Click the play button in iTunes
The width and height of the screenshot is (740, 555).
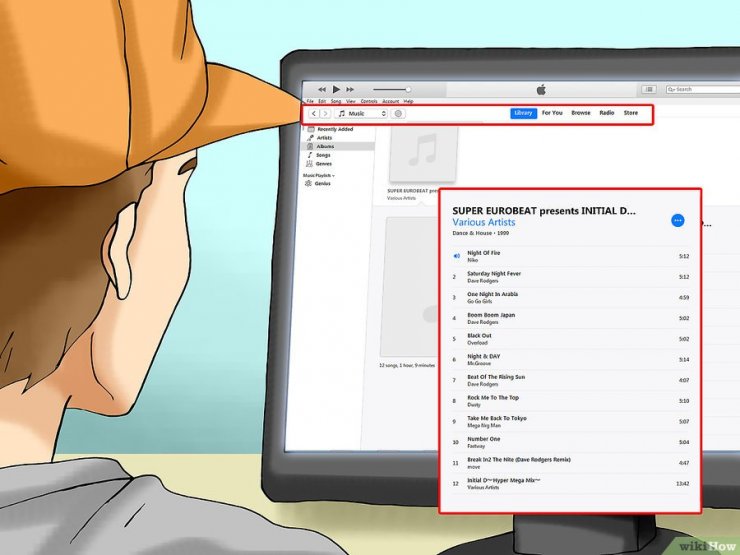pyautogui.click(x=336, y=89)
